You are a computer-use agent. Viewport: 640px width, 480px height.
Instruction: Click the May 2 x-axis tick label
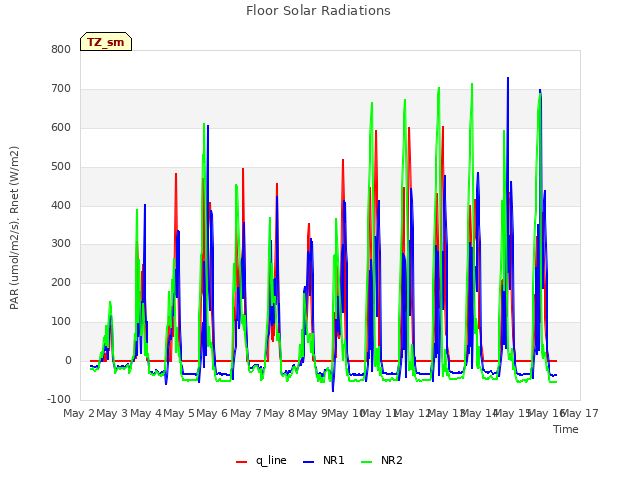pos(79,413)
